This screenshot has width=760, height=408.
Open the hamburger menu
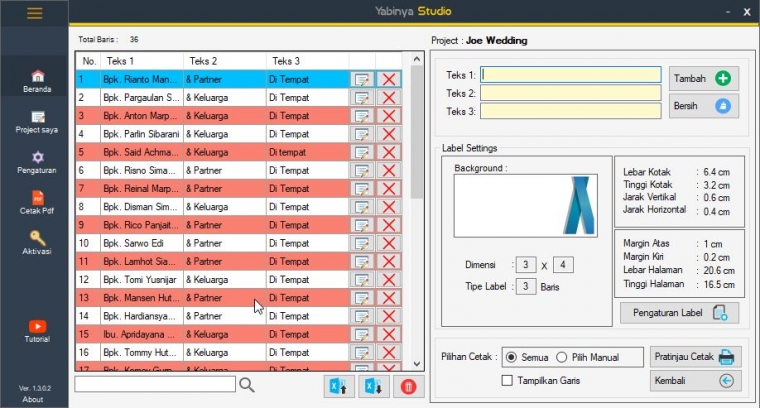35,13
